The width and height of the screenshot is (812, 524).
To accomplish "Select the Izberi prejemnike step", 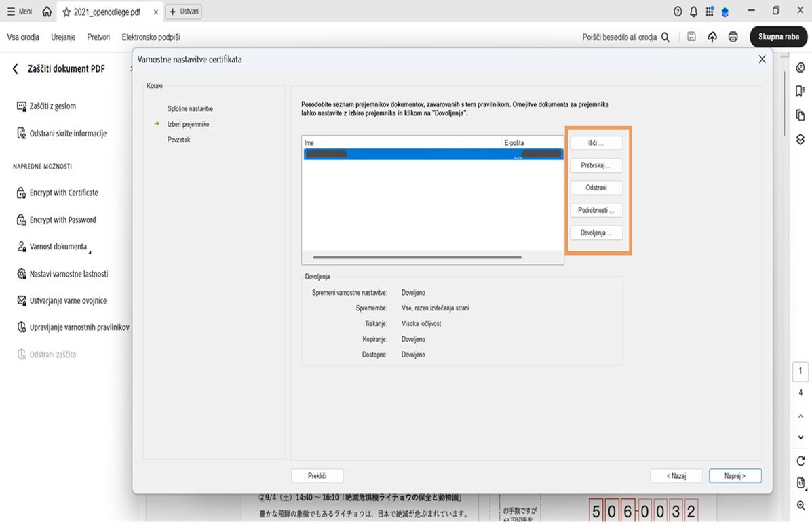I will tap(188, 124).
